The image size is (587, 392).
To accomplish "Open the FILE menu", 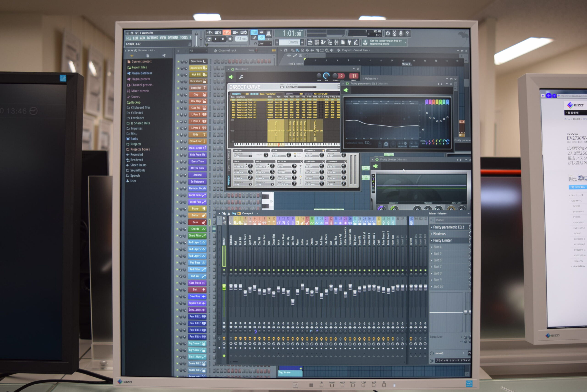I will (x=129, y=38).
